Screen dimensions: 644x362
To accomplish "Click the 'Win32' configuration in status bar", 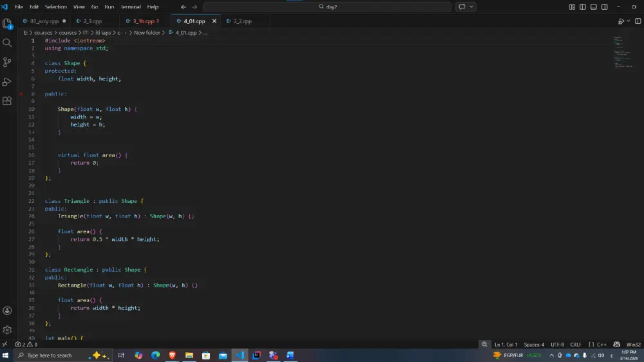I will coord(633,345).
